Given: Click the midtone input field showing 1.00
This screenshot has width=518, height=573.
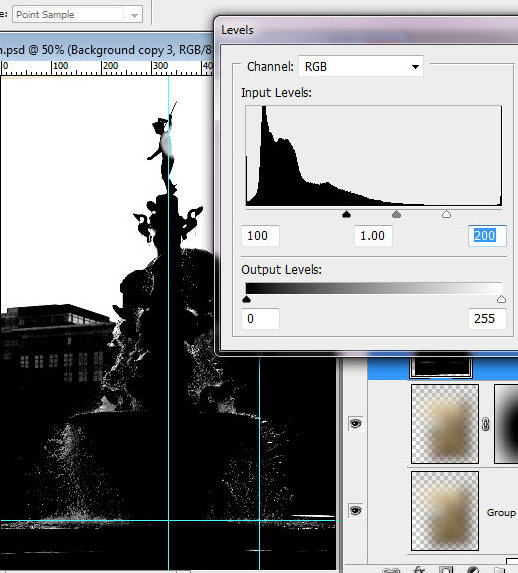Looking at the screenshot, I should (x=373, y=236).
